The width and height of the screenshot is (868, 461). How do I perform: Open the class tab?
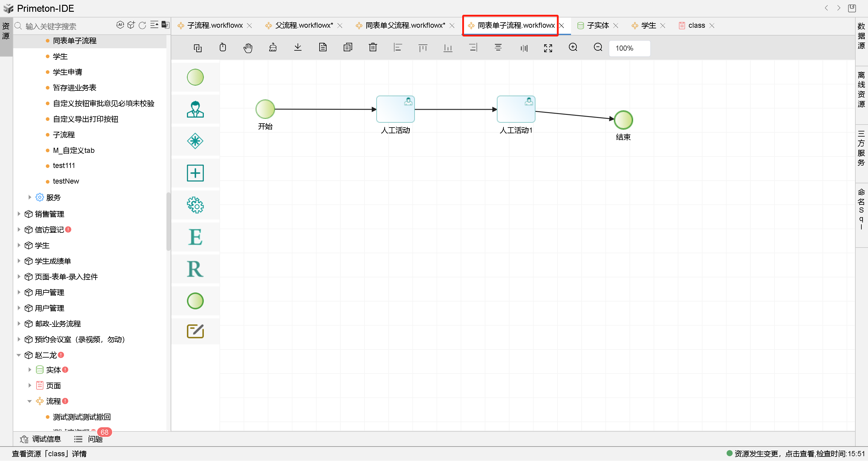(x=696, y=25)
